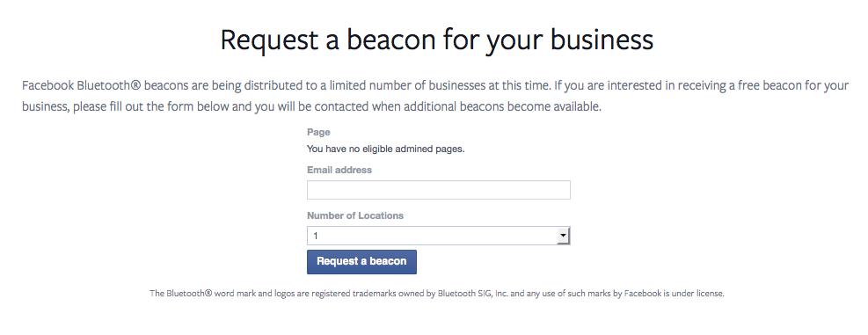Click 'Bluetooth SIG, Inc.' in the footer
This screenshot has width=868, height=335.
pyautogui.click(x=473, y=294)
